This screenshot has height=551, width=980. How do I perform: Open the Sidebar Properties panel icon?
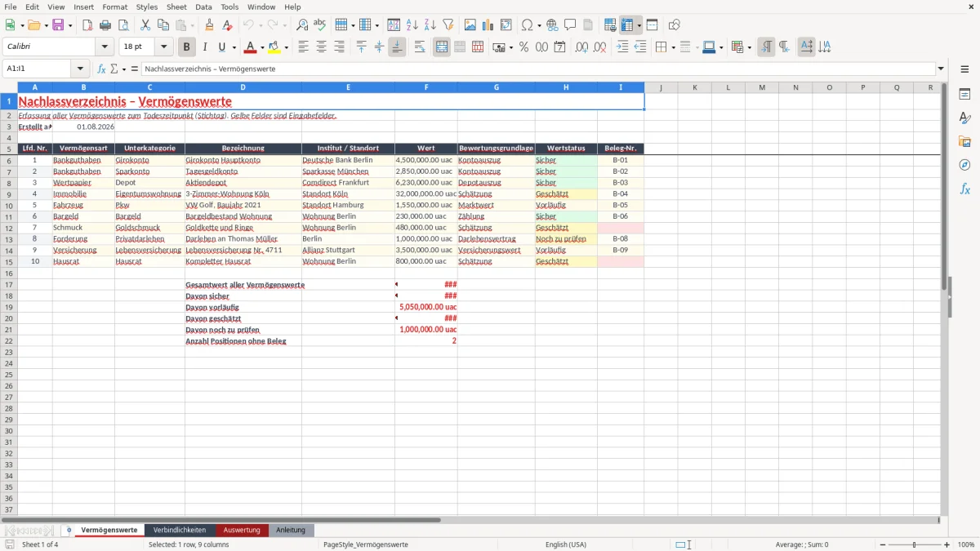point(964,94)
